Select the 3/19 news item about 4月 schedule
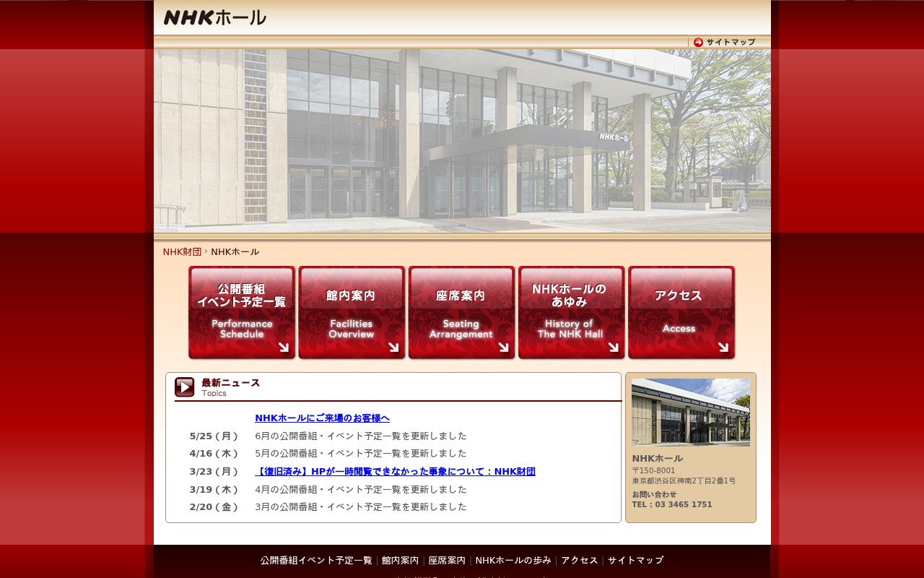This screenshot has height=578, width=924. tap(361, 490)
